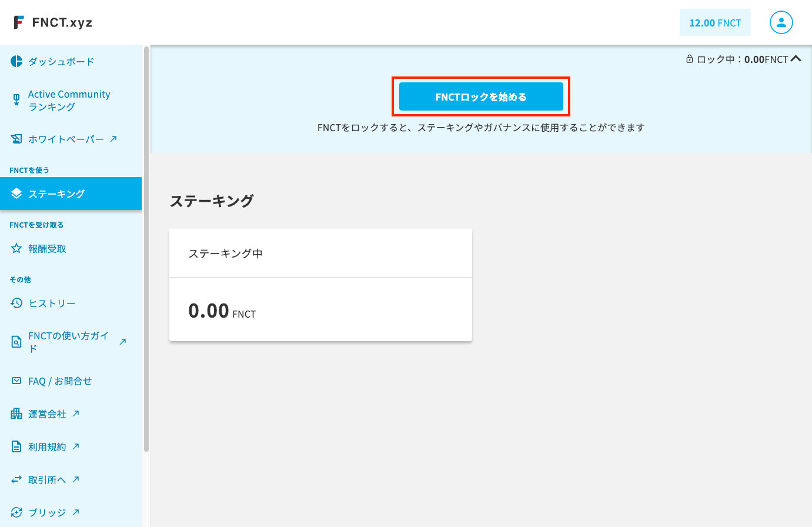Click the history clock icon

click(x=16, y=303)
